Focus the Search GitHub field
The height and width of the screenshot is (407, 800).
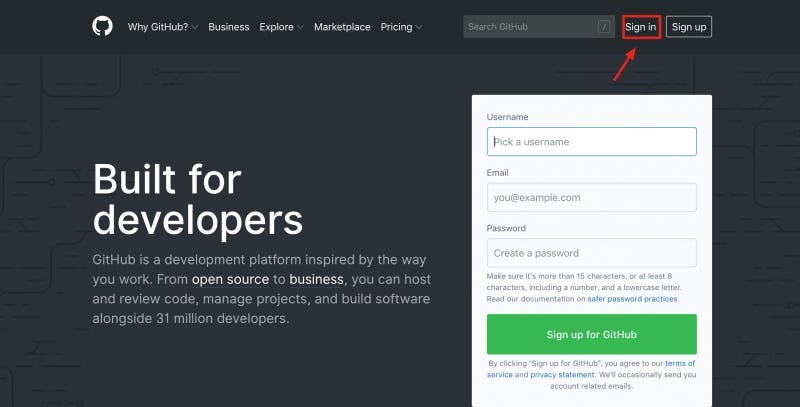pyautogui.click(x=539, y=27)
